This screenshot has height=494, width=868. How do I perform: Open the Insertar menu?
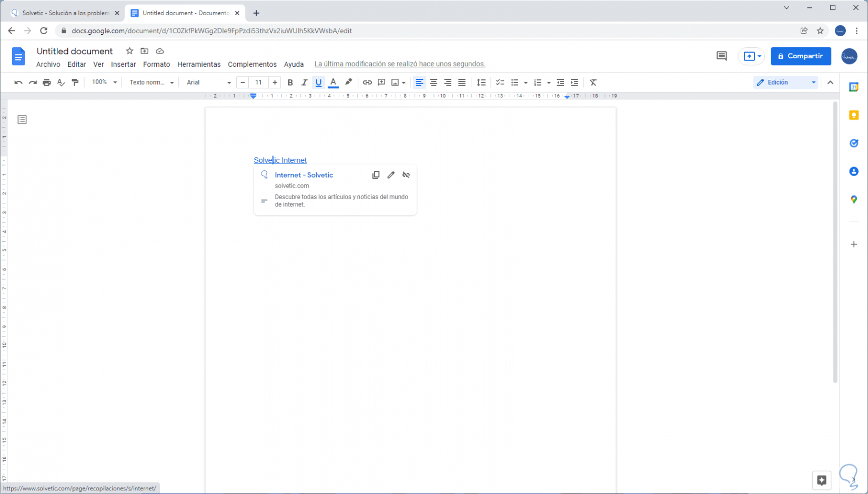coord(123,64)
